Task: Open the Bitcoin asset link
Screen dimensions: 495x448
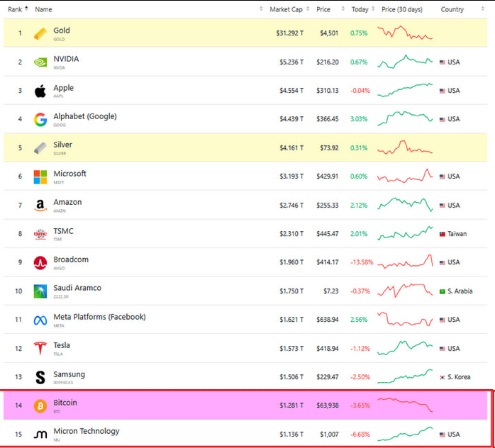Action: pyautogui.click(x=65, y=403)
